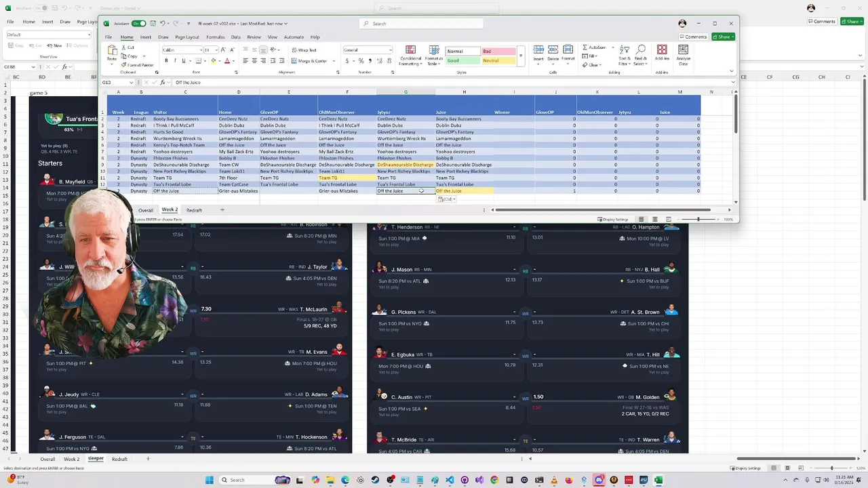Open Format as Table gallery
The width and height of the screenshot is (868, 488).
[x=433, y=56]
